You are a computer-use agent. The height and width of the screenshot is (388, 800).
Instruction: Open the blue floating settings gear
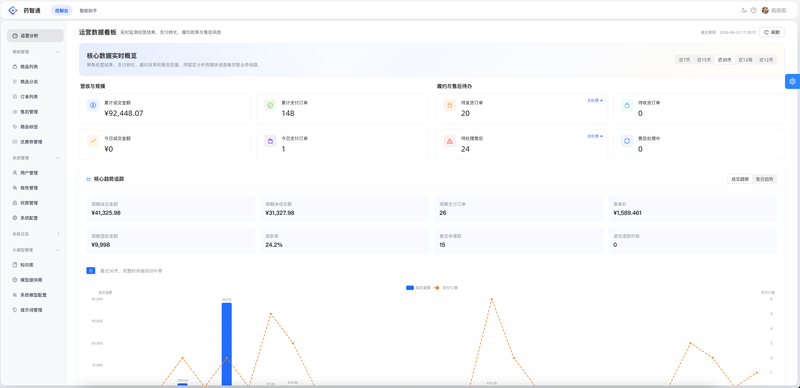[792, 81]
